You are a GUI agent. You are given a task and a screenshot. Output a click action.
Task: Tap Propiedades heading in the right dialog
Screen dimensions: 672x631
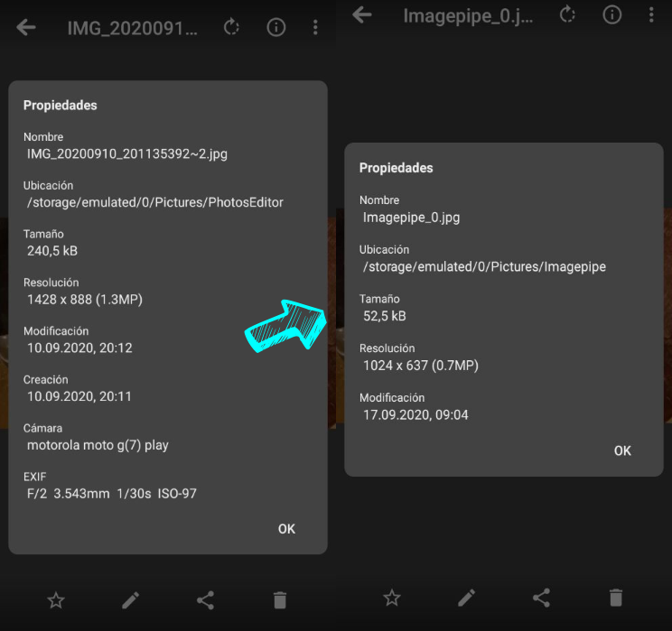[396, 168]
